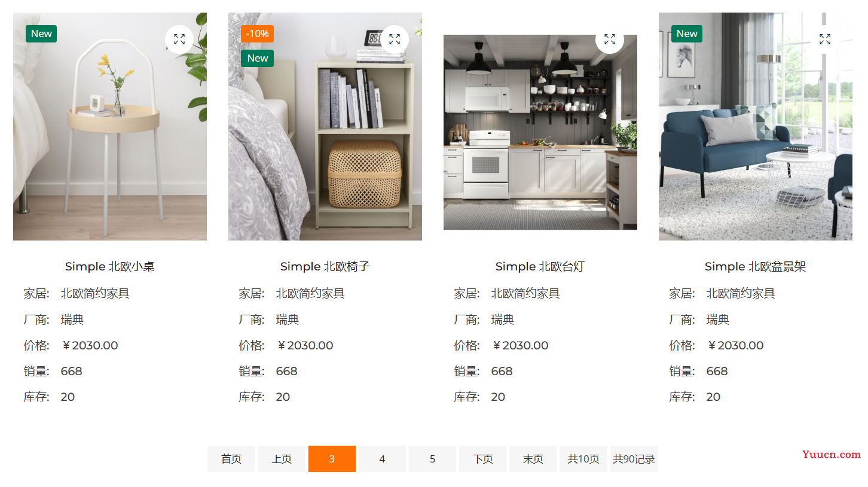Viewport: 868px width, 487px height.
Task: Click the blue sofa living room photo
Action: point(756,126)
